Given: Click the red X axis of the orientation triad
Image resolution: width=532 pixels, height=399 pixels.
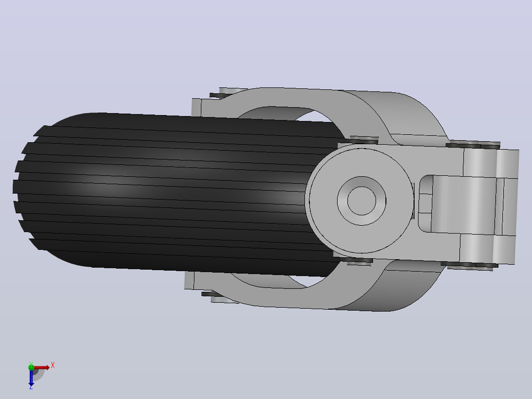Looking at the screenshot, I should (41, 367).
